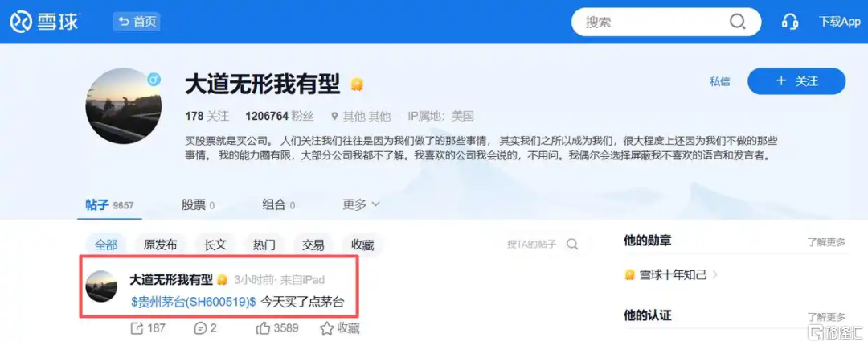Click the + 关注 follow button
868x346 pixels.
[796, 81]
